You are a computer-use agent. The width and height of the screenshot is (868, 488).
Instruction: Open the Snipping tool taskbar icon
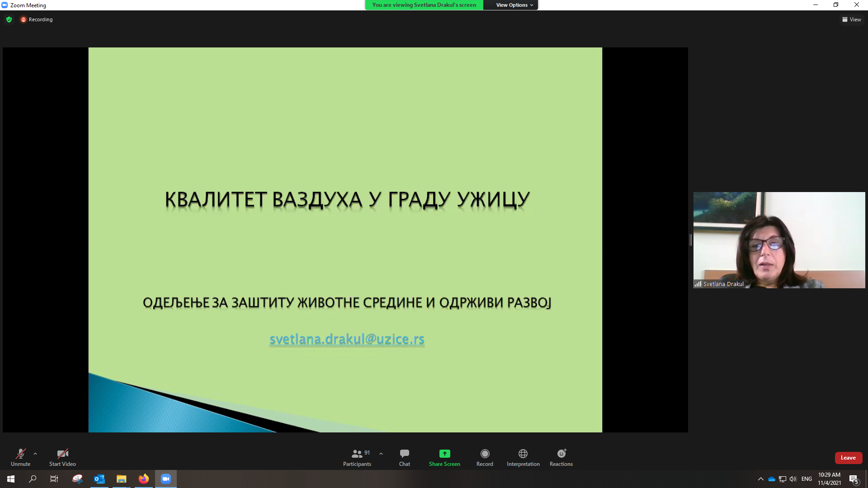[77, 479]
